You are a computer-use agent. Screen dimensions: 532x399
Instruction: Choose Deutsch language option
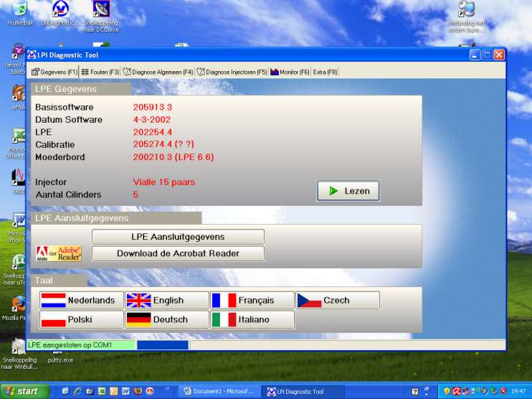point(166,319)
